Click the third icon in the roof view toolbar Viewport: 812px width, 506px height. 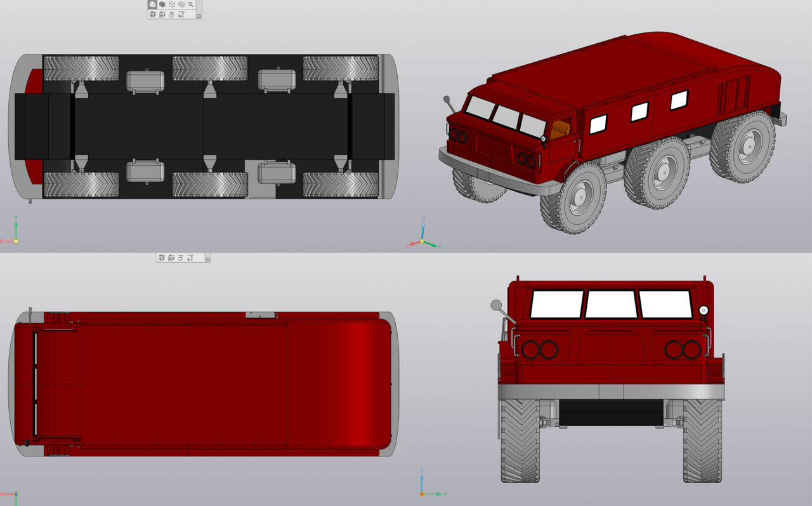181,258
